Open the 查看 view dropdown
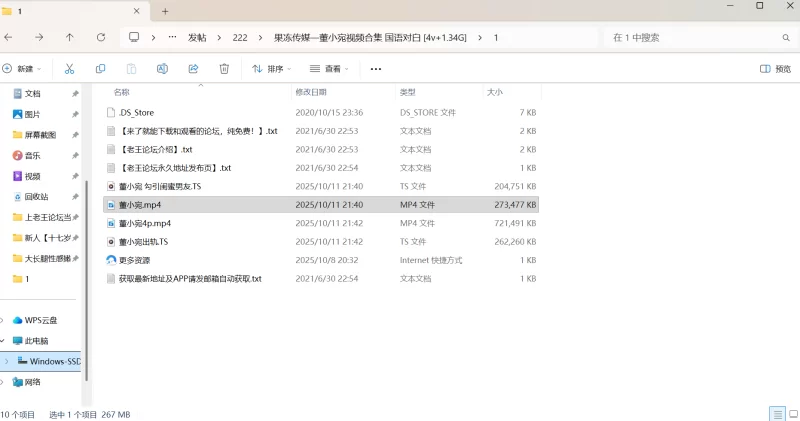 pos(329,69)
